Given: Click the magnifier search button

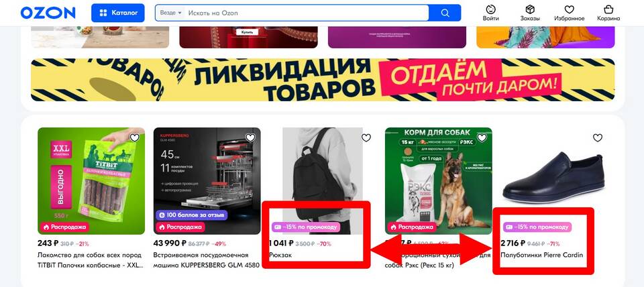Looking at the screenshot, I should tap(445, 13).
